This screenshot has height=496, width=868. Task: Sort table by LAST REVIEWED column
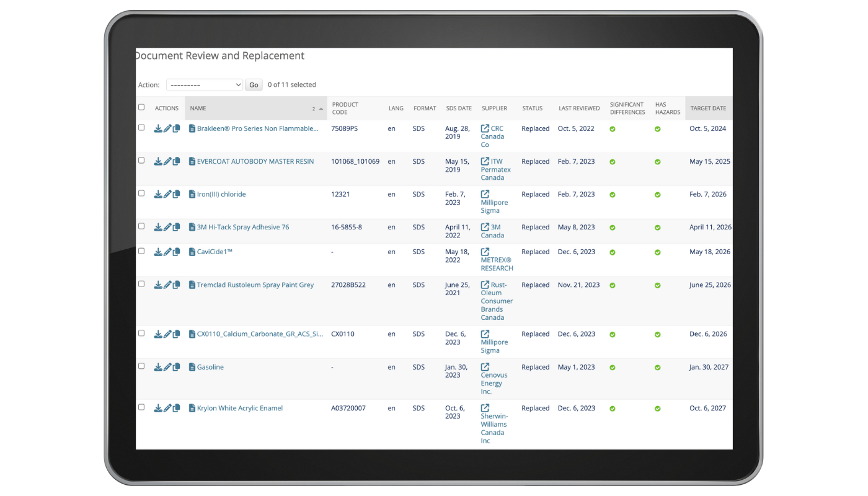coord(579,108)
